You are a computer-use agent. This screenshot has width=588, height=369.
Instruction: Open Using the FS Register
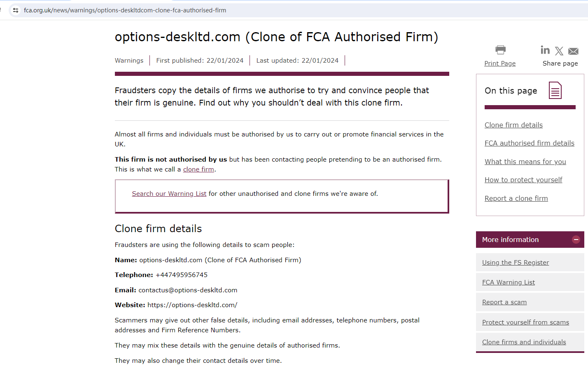point(516,263)
